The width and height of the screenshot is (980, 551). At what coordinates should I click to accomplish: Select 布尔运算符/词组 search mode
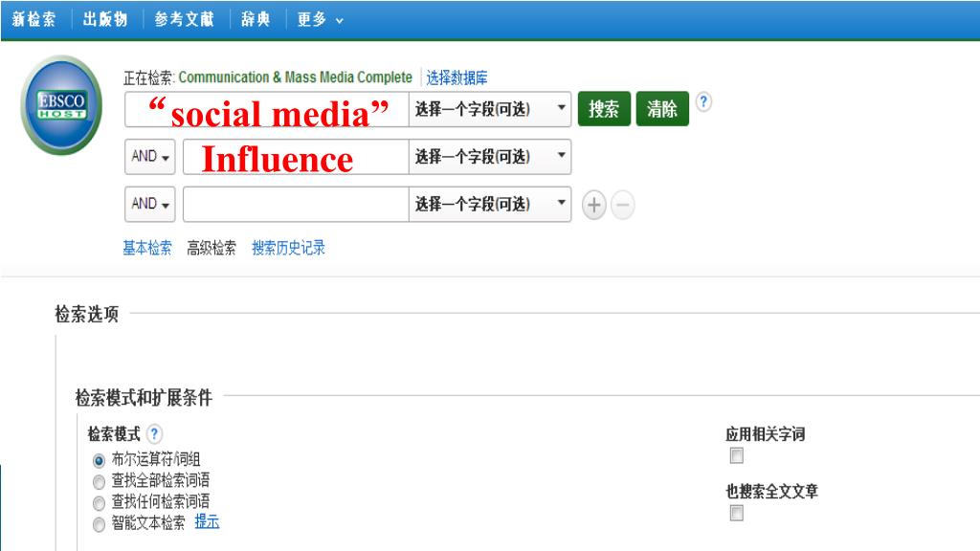[99, 461]
